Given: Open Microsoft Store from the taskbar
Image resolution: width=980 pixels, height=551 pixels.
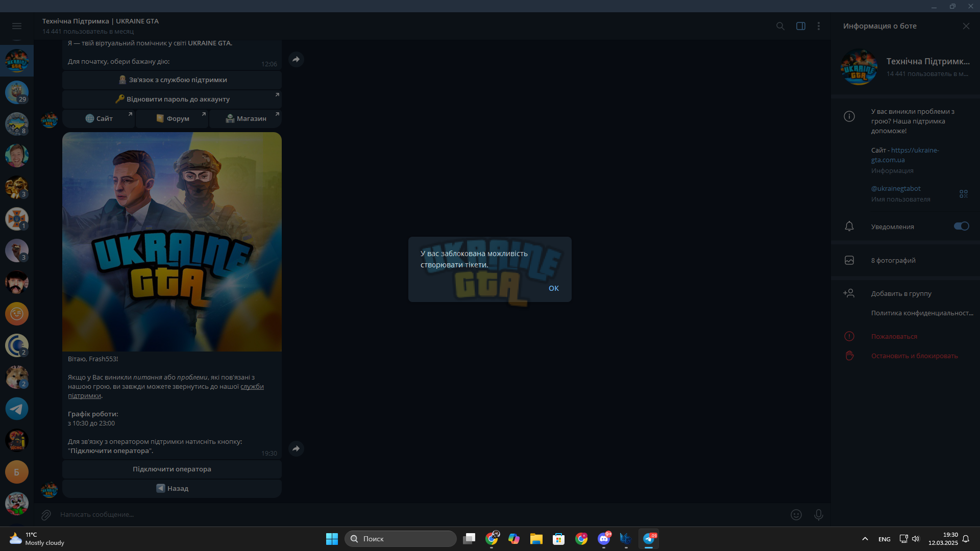Looking at the screenshot, I should pos(559,539).
